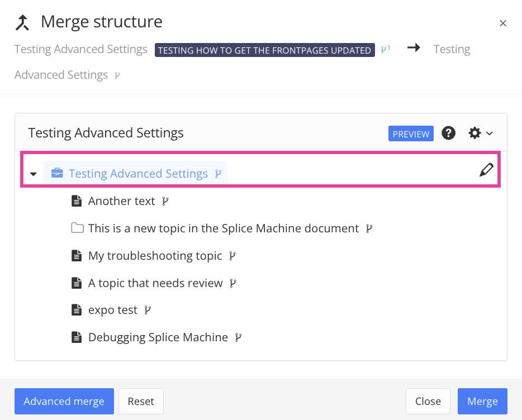Click the version label TESTING HOW TO GET
The image size is (522, 420).
tap(264, 50)
